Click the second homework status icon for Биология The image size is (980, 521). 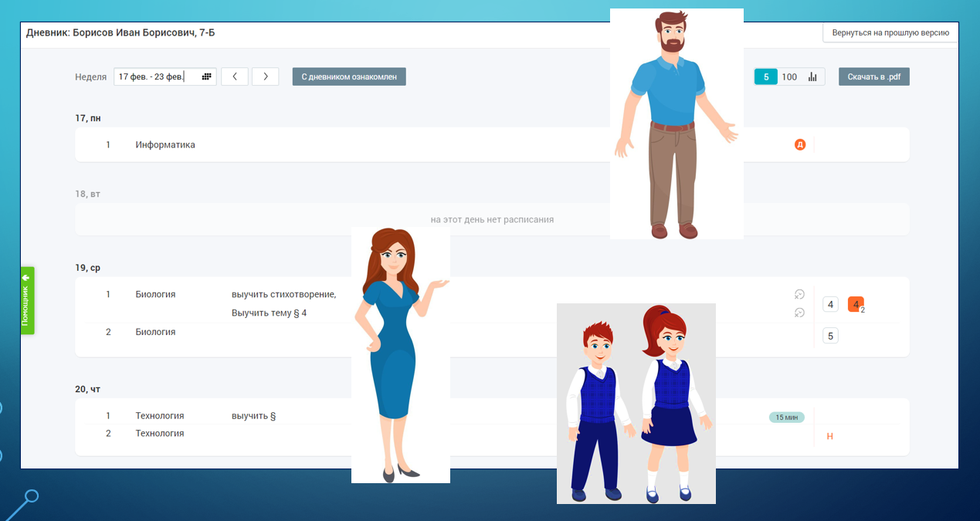799,313
